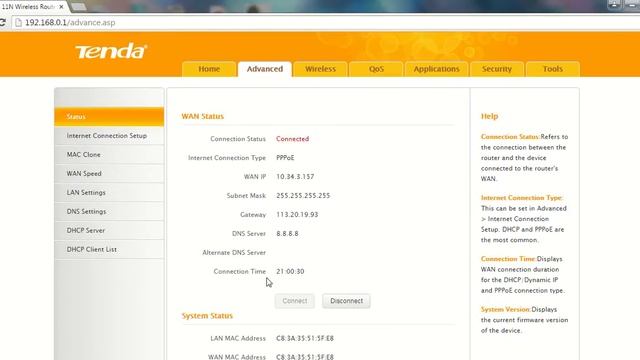Click the System Version help term
Viewport: 640px width, 360px height.
tap(506, 309)
